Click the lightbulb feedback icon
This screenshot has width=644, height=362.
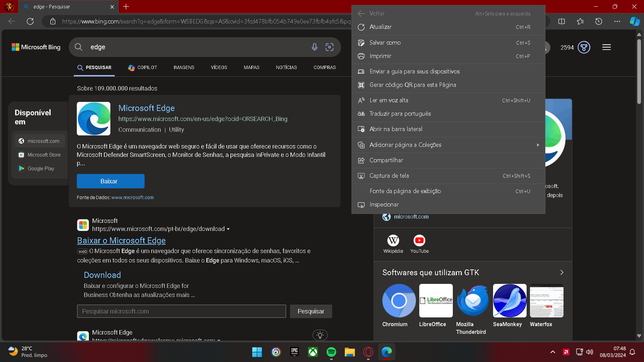point(320,335)
